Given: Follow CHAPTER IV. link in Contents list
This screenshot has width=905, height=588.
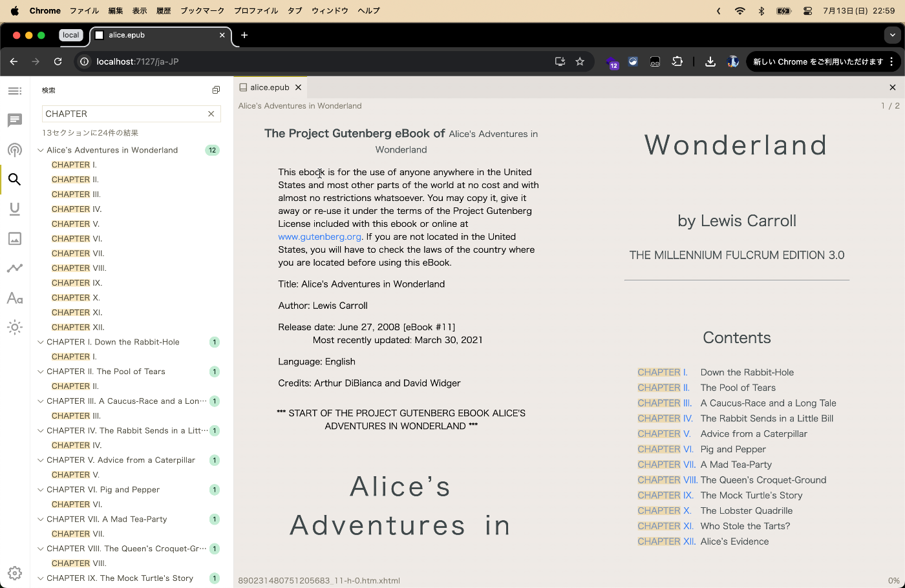Looking at the screenshot, I should point(665,418).
